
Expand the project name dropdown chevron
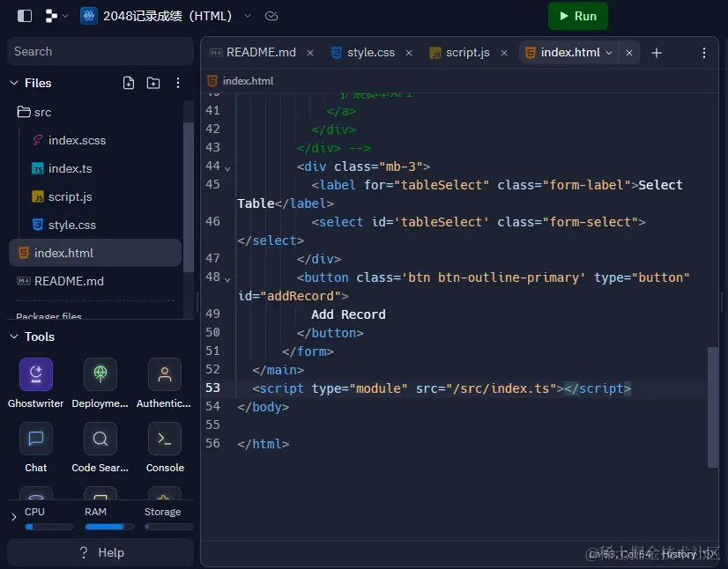[x=248, y=16]
